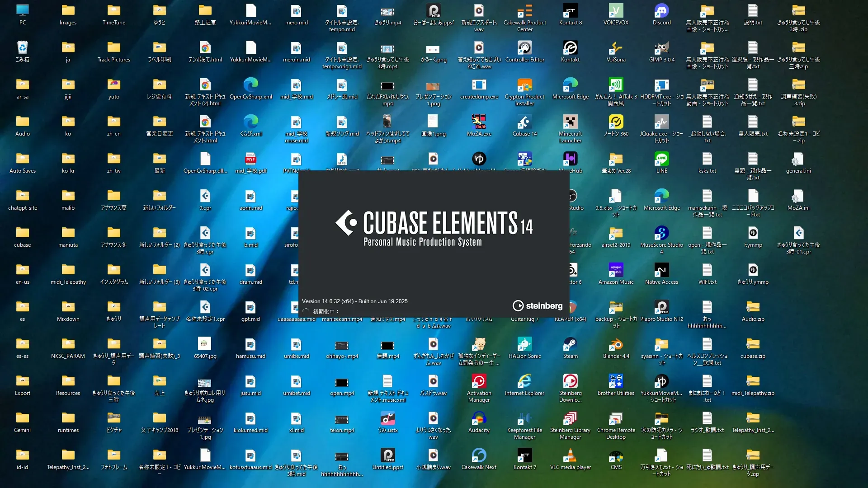Open the Native Access shortcut

(661, 271)
